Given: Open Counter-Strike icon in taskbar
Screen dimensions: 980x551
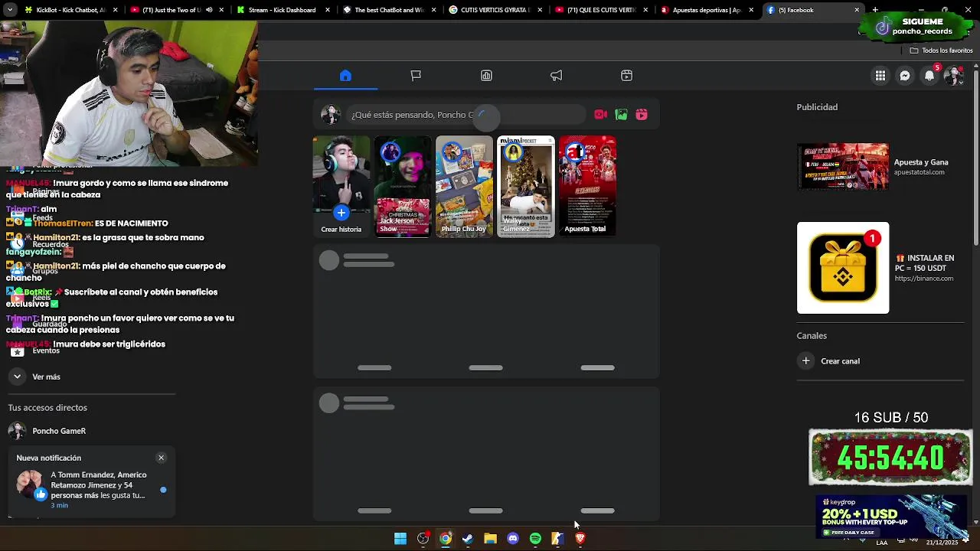Looking at the screenshot, I should (x=557, y=539).
